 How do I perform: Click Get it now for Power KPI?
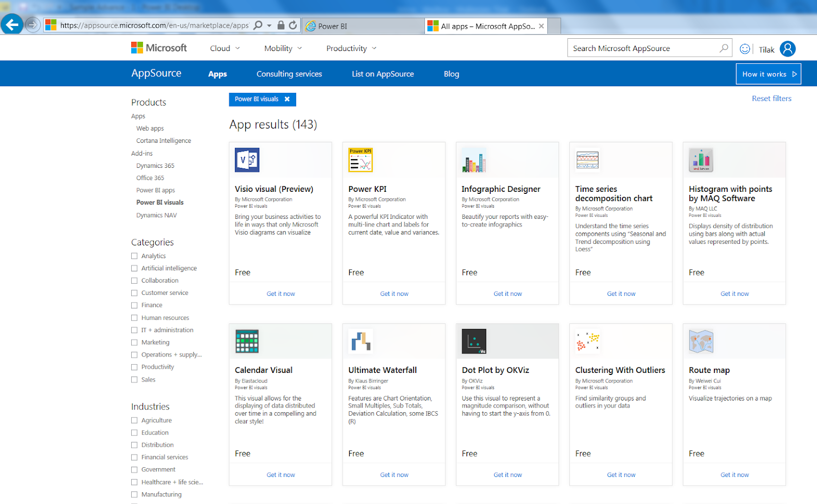pos(394,294)
